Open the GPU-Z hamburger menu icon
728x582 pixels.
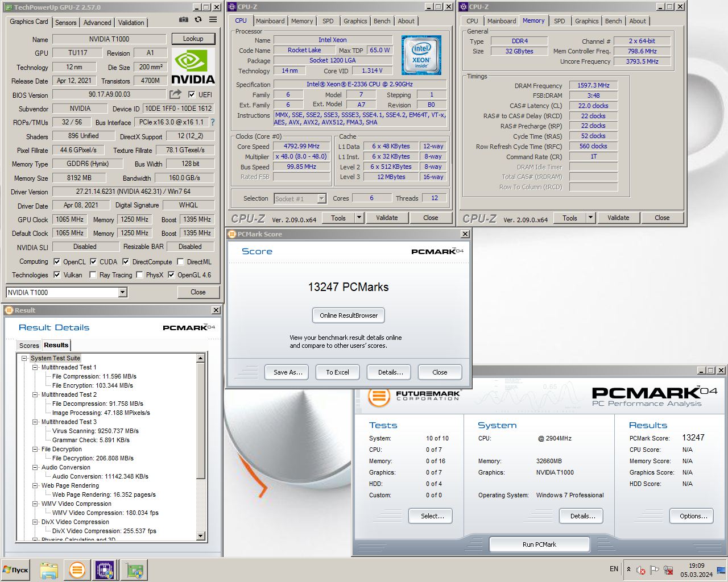tap(213, 20)
